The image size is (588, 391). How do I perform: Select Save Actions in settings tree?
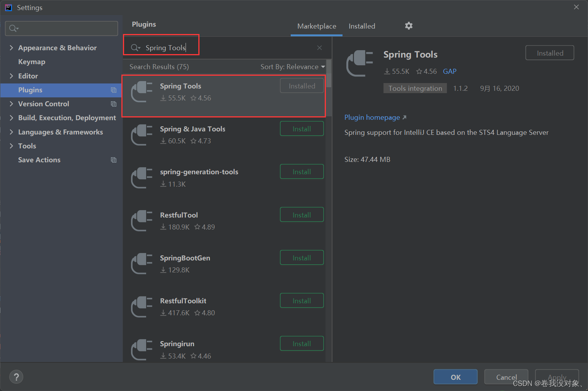click(x=39, y=160)
